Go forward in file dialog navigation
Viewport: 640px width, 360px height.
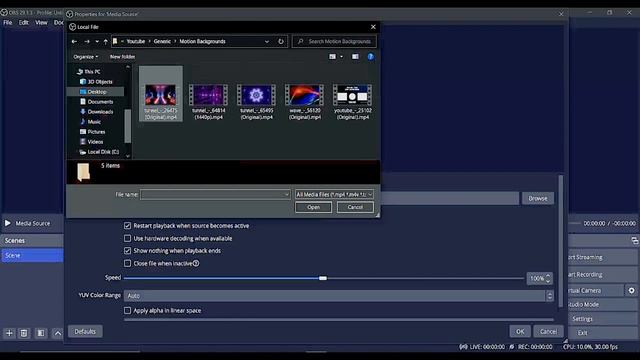(x=87, y=41)
